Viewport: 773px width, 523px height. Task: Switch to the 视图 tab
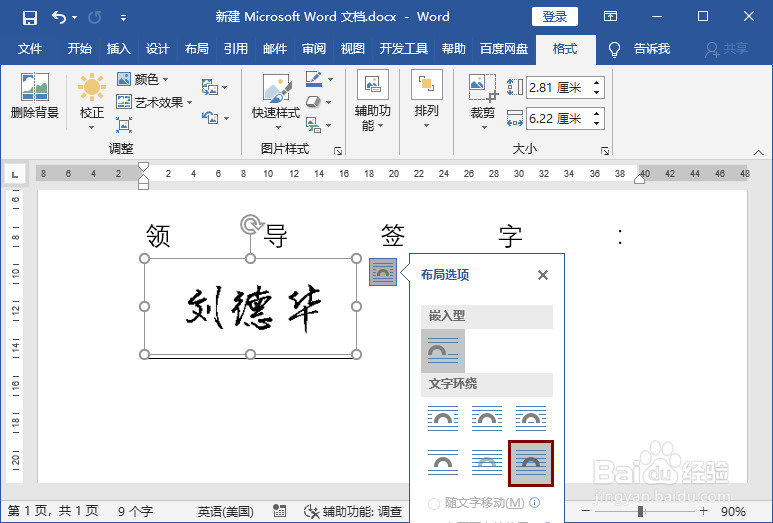[352, 49]
